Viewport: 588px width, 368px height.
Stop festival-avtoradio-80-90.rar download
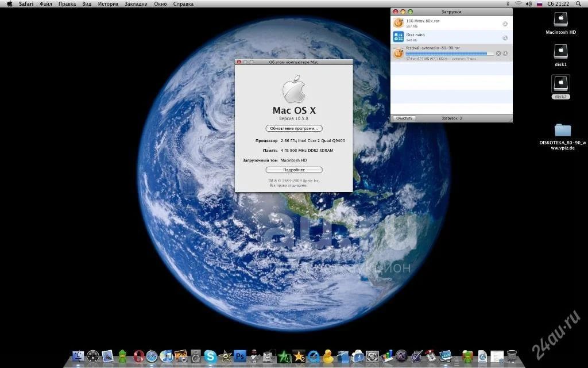[498, 53]
